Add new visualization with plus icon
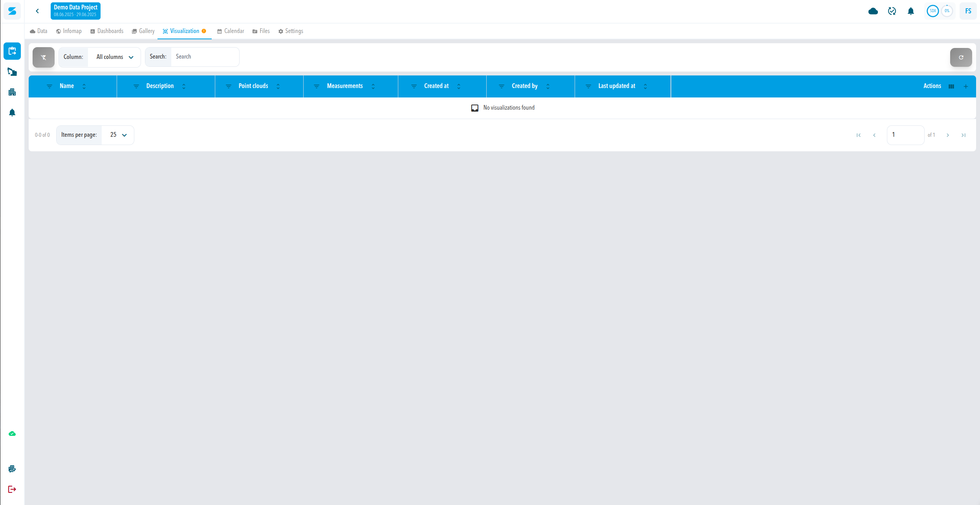Screen dimensions: 980x505 [x=966, y=86]
